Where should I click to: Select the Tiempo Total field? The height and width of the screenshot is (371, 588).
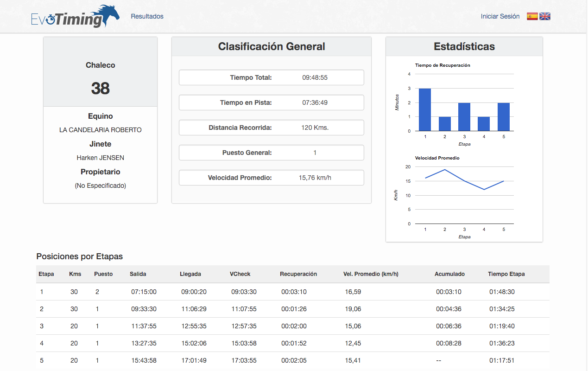(272, 77)
